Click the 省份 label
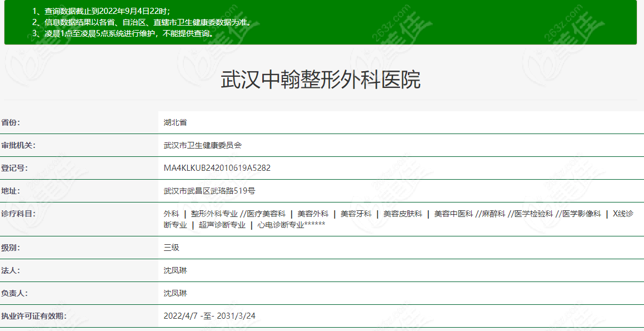This screenshot has height=331, width=644. [11, 122]
